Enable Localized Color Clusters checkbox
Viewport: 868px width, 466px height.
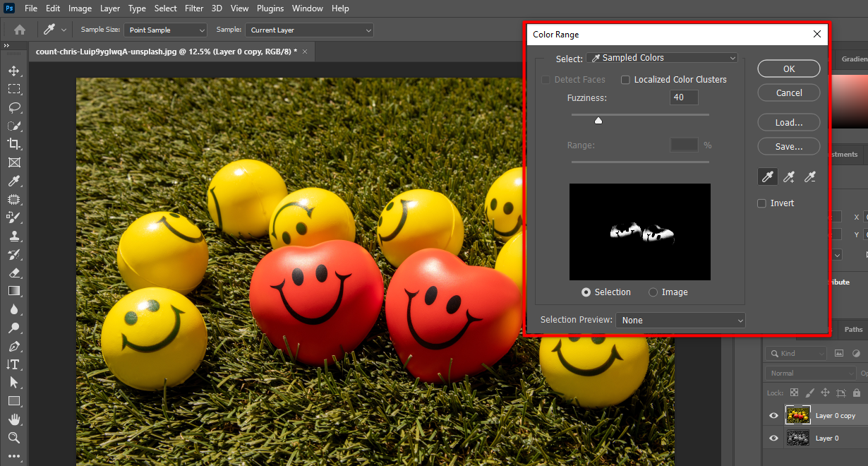(x=625, y=80)
